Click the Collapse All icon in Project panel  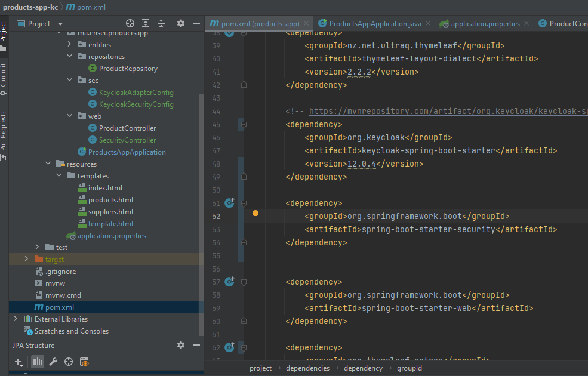(x=161, y=23)
